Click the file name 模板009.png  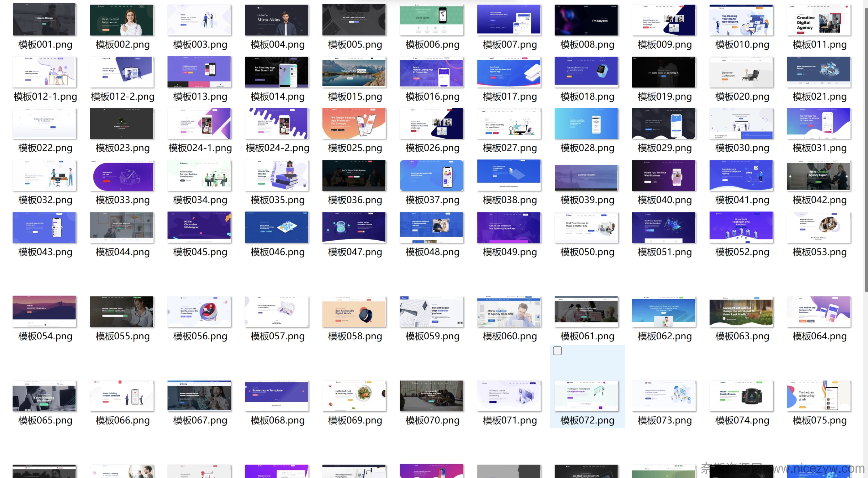point(664,45)
